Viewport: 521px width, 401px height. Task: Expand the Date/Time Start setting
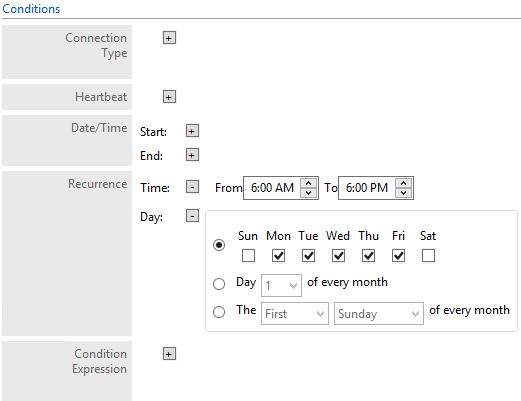point(192,131)
